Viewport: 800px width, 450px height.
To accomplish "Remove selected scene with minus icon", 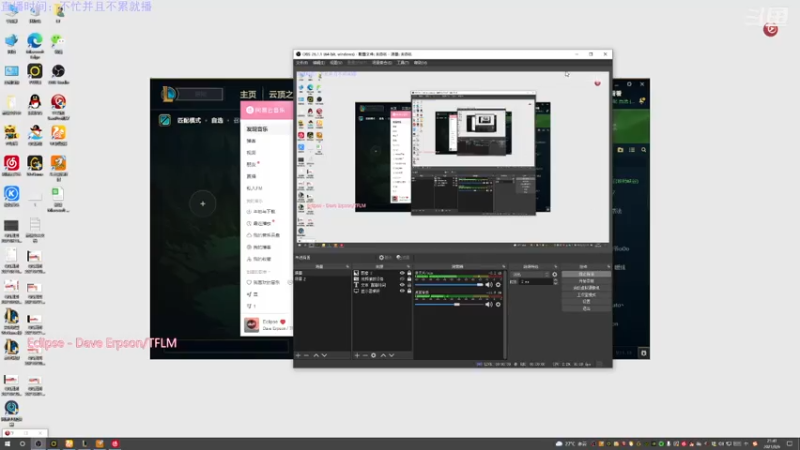I will (306, 355).
